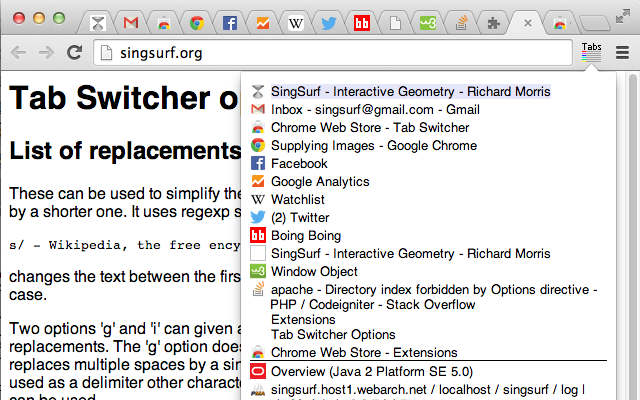Switch to the Extensions puzzle piece tab
640x400 pixels.
tap(494, 23)
